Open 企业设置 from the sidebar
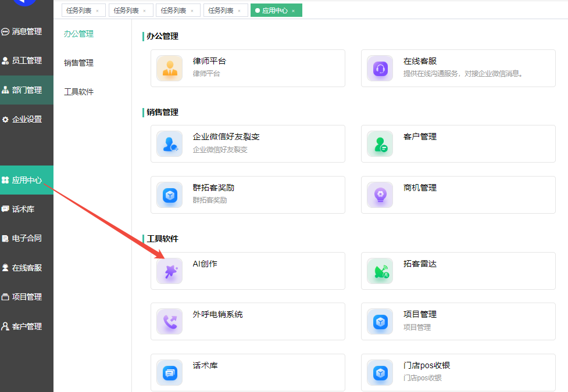The image size is (568, 392). click(27, 119)
